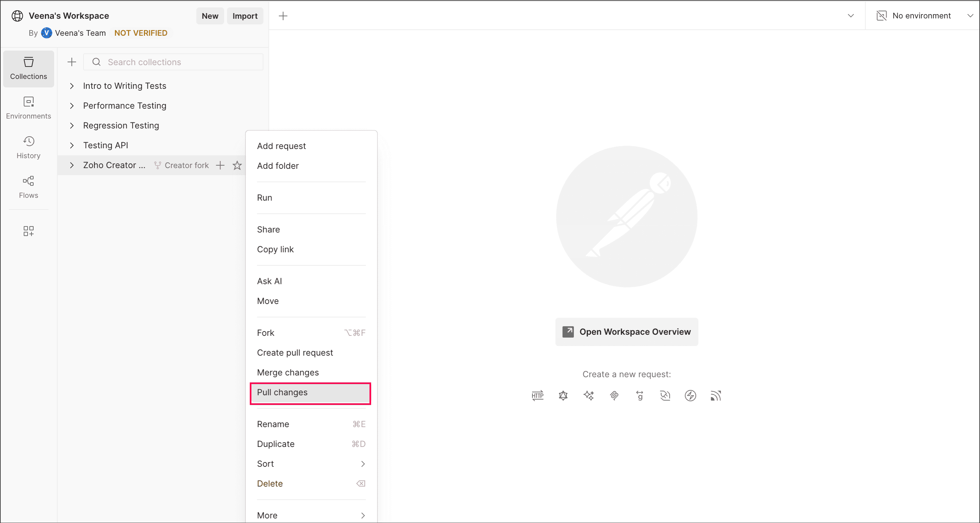Create a new Socket.IO request
The image size is (980, 523).
[690, 396]
